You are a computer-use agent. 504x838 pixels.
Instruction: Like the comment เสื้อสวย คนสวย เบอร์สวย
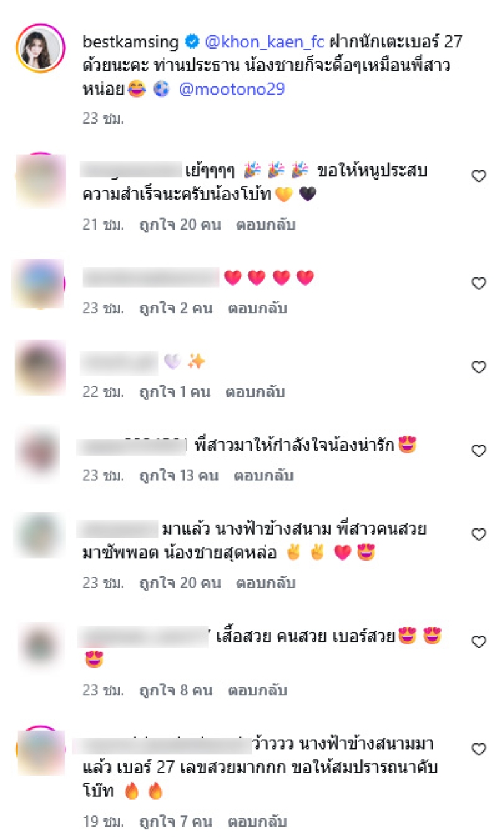coord(479,642)
